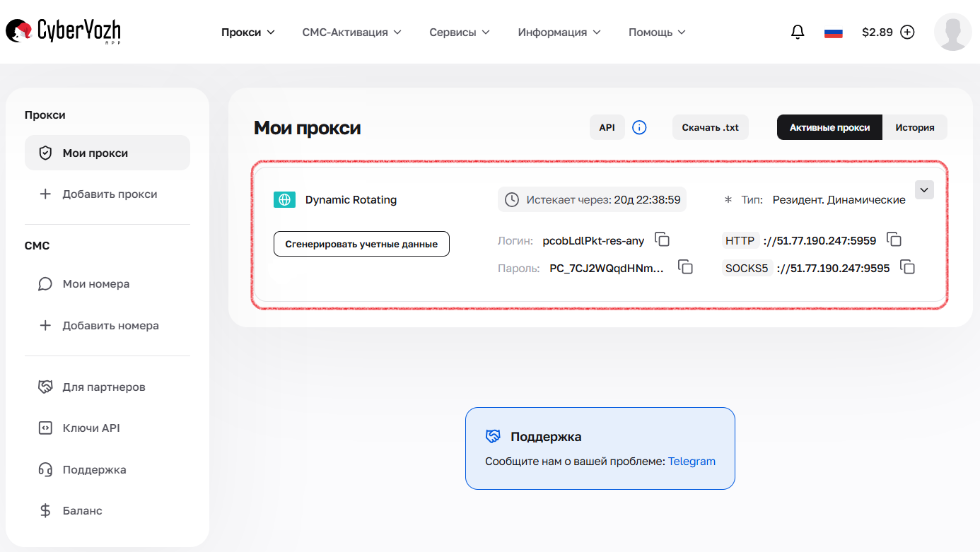Click the Сгенерировать учетные данные button

(361, 243)
